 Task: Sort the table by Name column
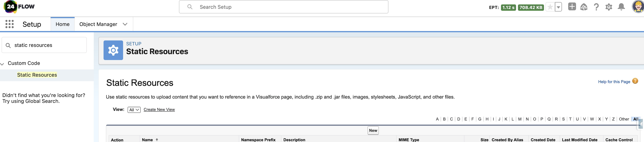point(148,140)
